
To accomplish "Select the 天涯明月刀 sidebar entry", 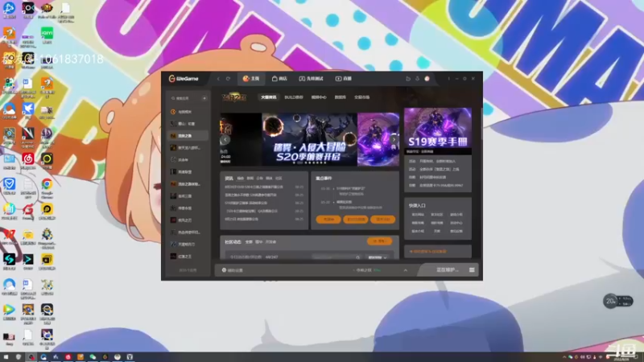I will coord(188,245).
